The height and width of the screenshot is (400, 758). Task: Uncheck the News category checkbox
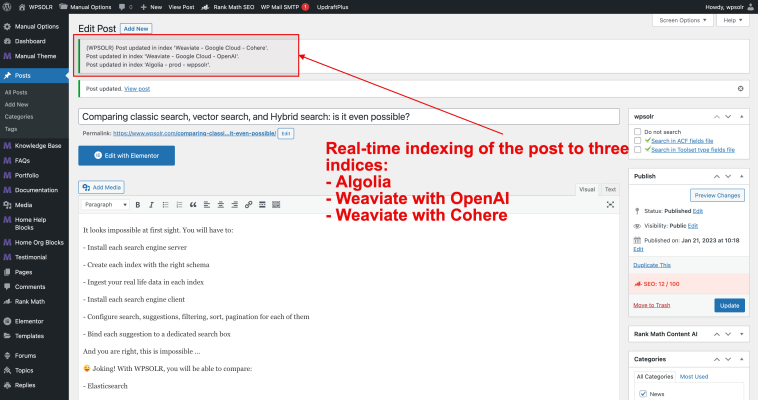(643, 394)
